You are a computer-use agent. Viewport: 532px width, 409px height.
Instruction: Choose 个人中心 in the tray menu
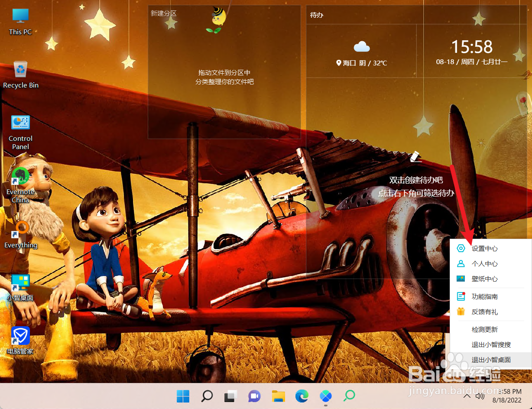tap(491, 264)
